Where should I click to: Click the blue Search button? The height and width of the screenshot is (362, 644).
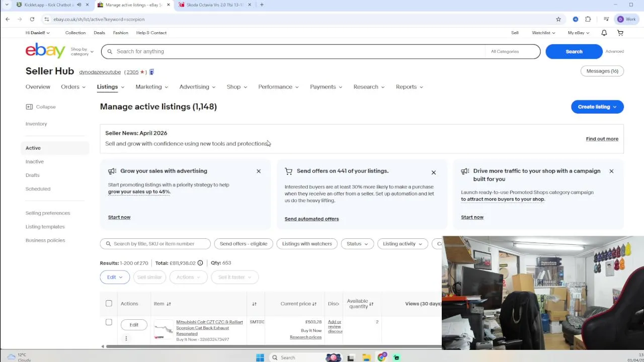coord(574,51)
